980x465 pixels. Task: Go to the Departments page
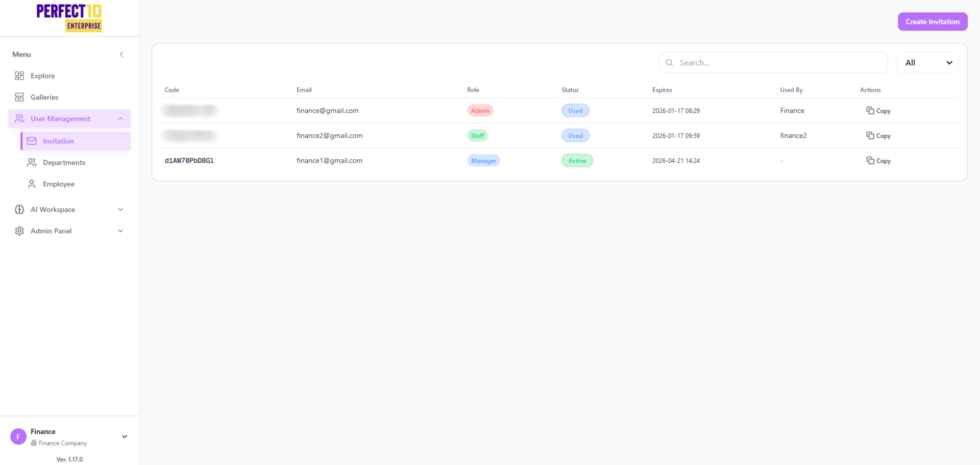click(76, 162)
